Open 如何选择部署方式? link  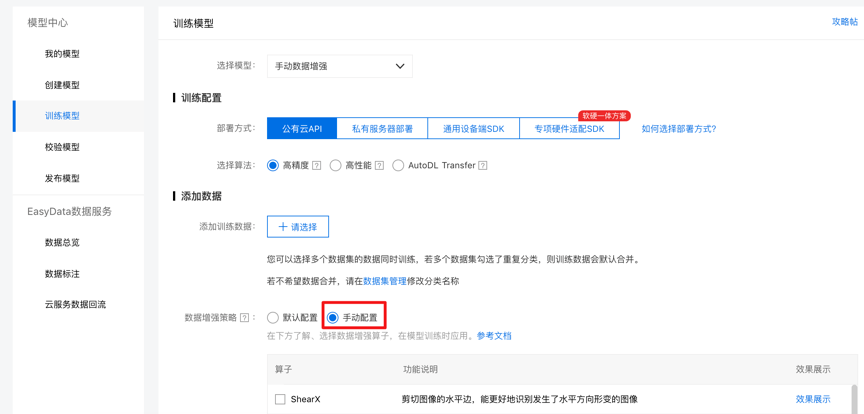679,129
